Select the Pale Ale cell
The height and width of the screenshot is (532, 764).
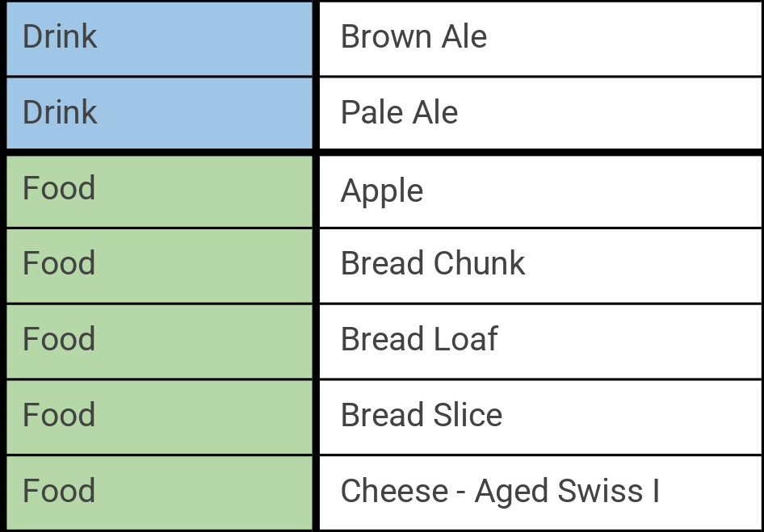[539, 113]
